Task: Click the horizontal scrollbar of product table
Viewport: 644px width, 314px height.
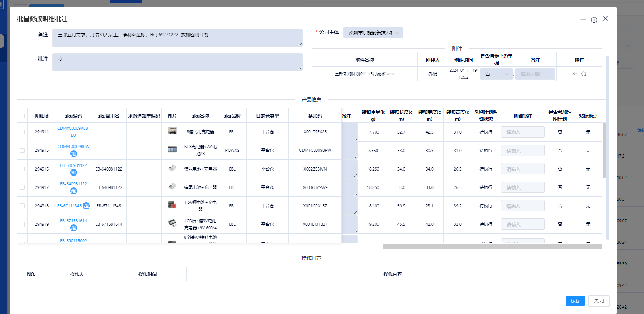Action: tap(492, 247)
